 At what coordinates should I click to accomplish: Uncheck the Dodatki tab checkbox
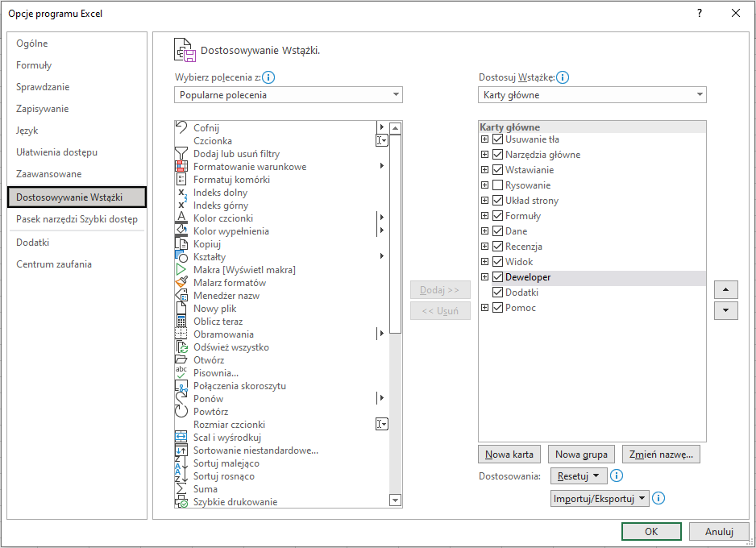point(497,292)
